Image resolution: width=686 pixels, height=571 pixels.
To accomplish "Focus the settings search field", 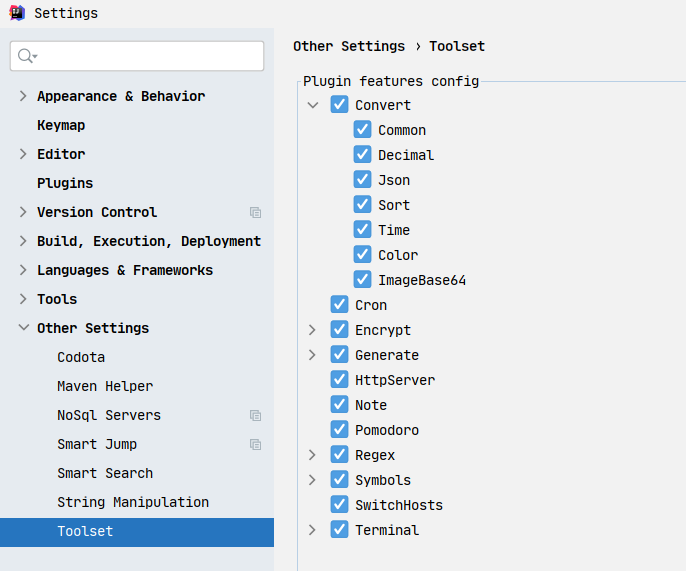I will click(137, 56).
